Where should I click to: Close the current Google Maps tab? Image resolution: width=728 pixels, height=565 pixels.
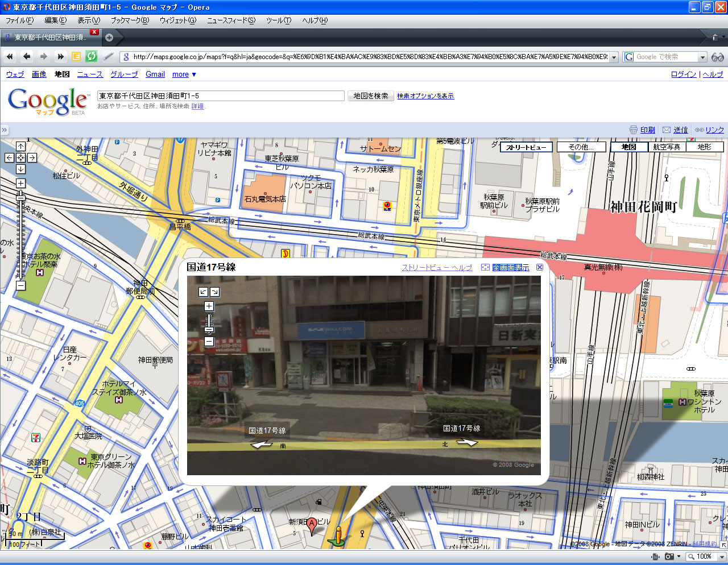(x=94, y=32)
